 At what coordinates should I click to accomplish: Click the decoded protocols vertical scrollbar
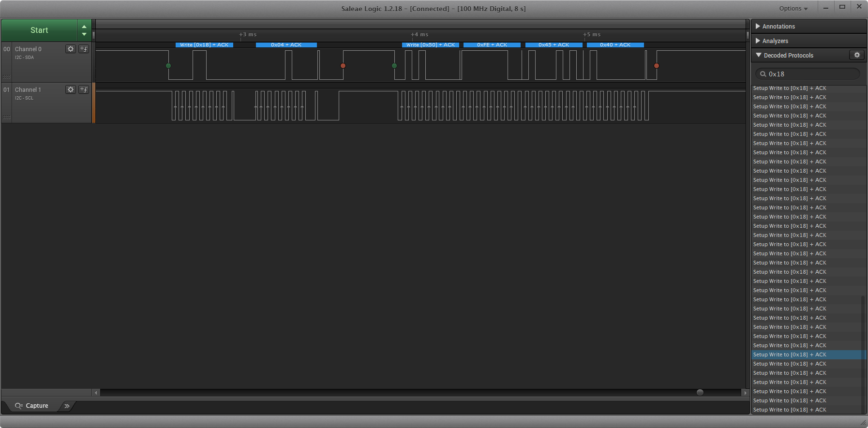(863, 354)
